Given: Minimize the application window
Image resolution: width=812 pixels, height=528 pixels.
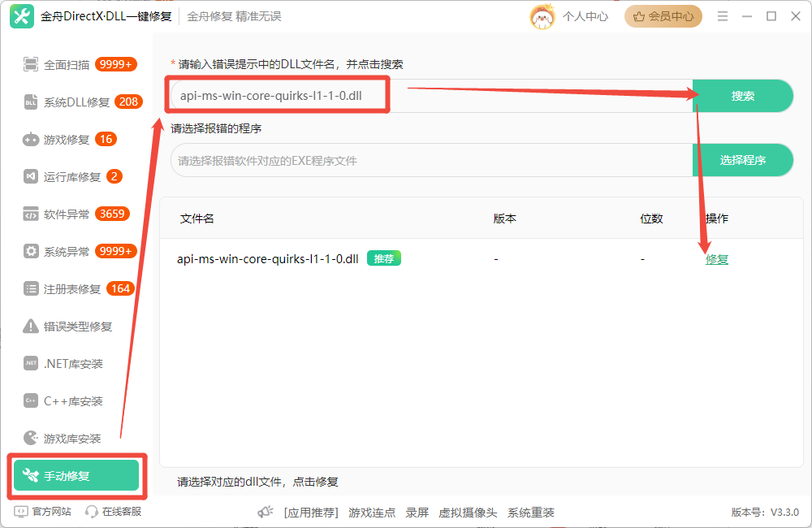Looking at the screenshot, I should click(747, 16).
